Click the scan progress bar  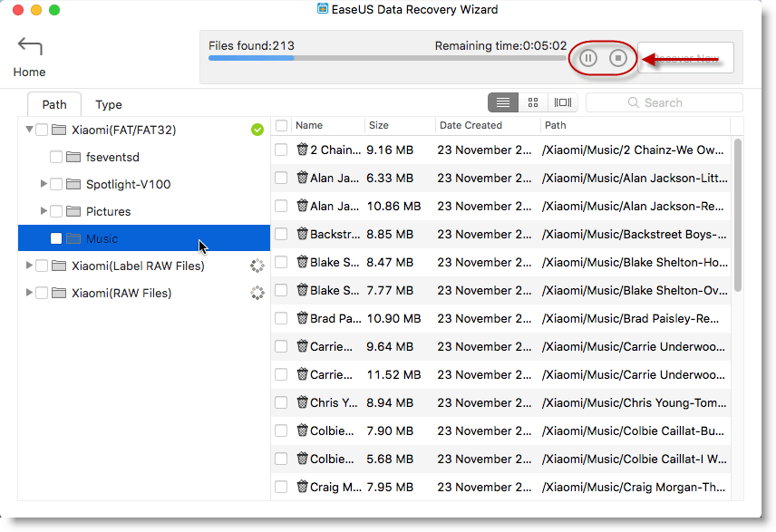click(387, 58)
